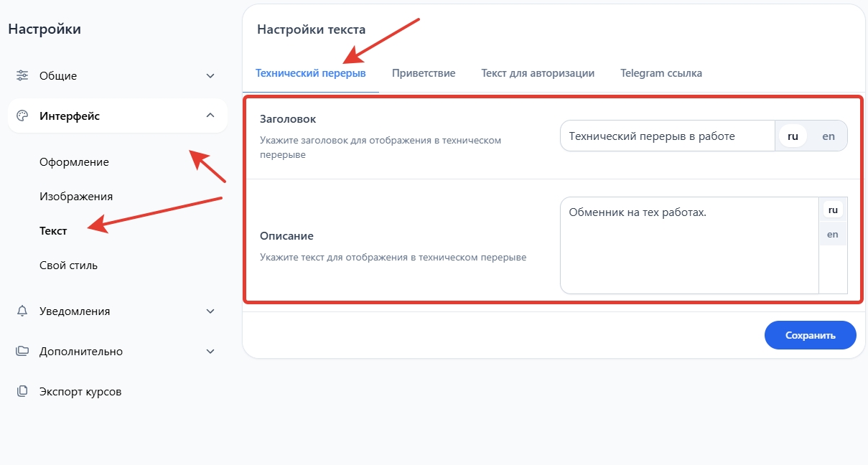Expand the Уведомления section chevron
Screen dimensions: 868x465
(x=210, y=311)
